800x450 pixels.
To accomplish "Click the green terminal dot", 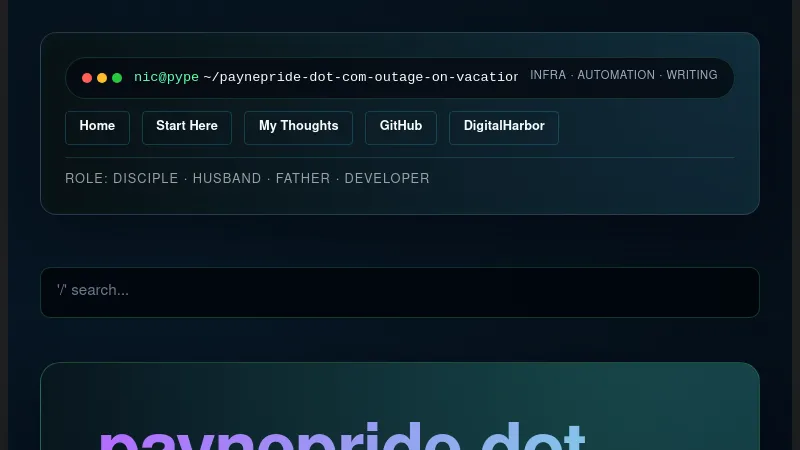I will (117, 78).
